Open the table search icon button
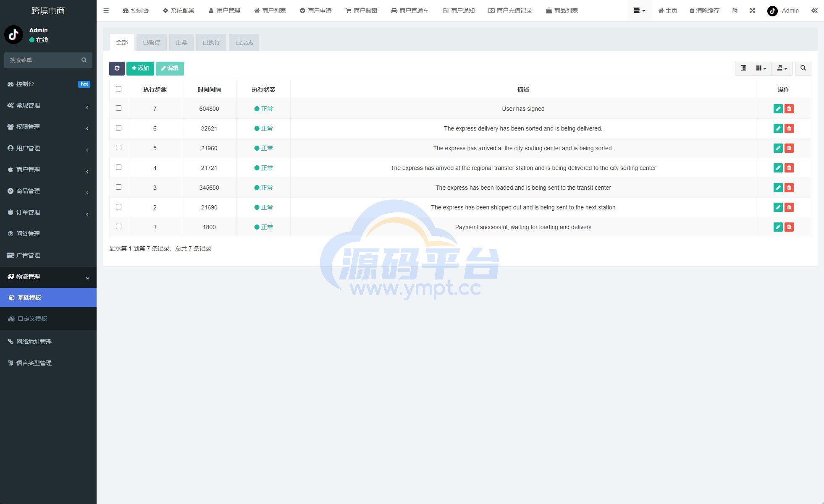The image size is (824, 504). [803, 68]
